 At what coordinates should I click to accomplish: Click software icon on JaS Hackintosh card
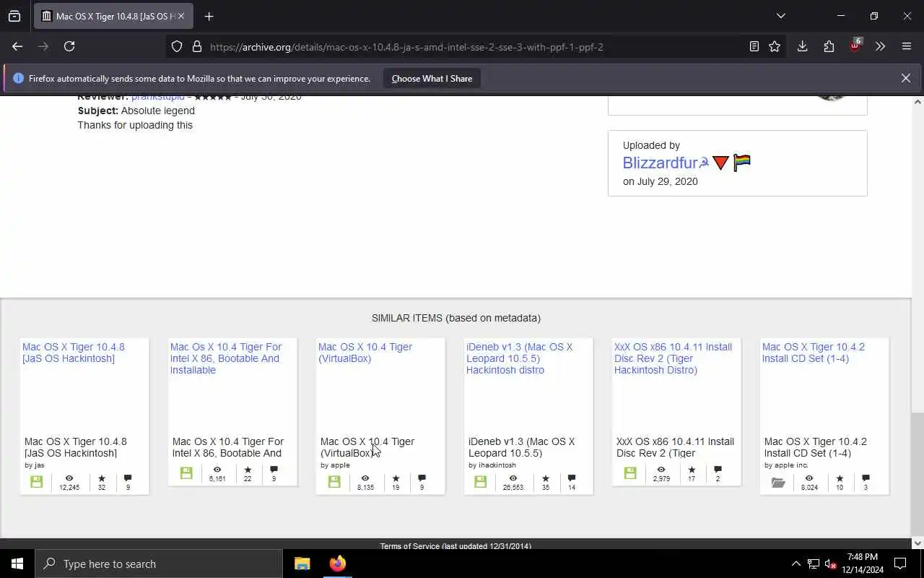tap(37, 482)
